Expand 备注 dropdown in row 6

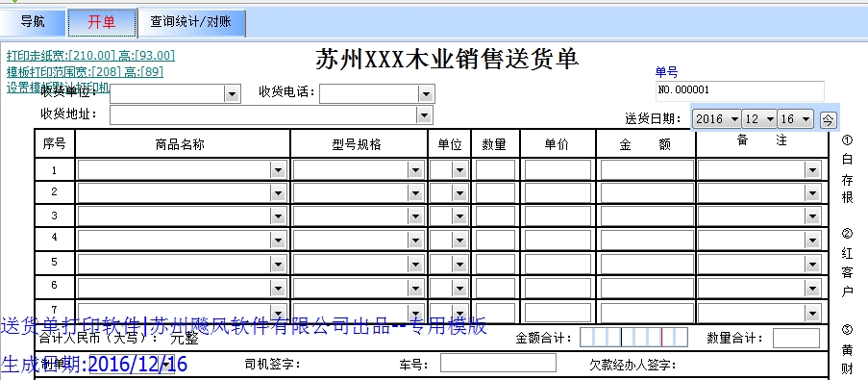(x=812, y=288)
